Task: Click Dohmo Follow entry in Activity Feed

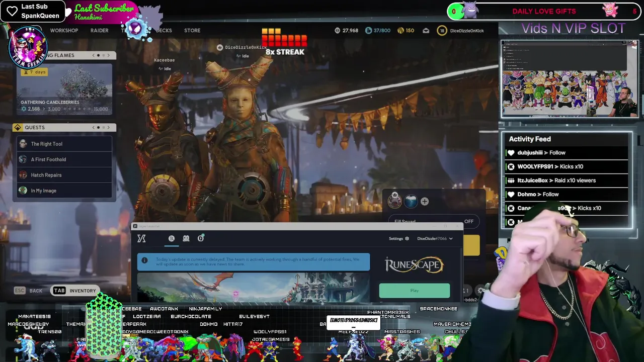Action: pos(567,194)
